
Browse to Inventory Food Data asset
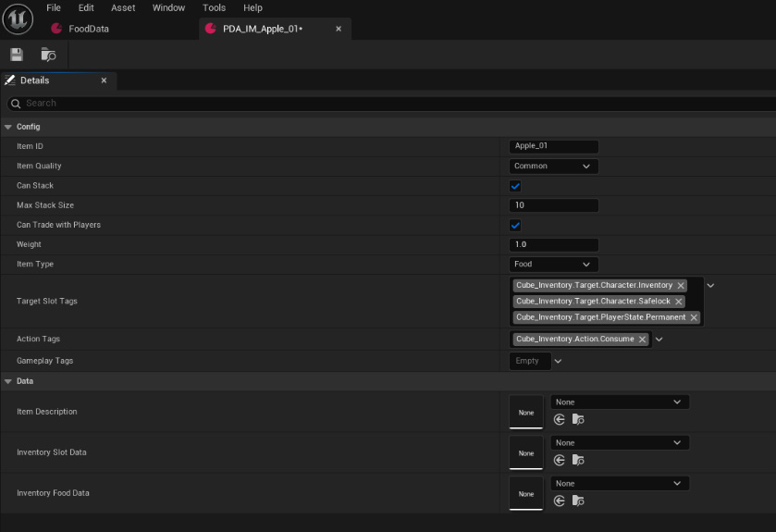click(x=578, y=501)
